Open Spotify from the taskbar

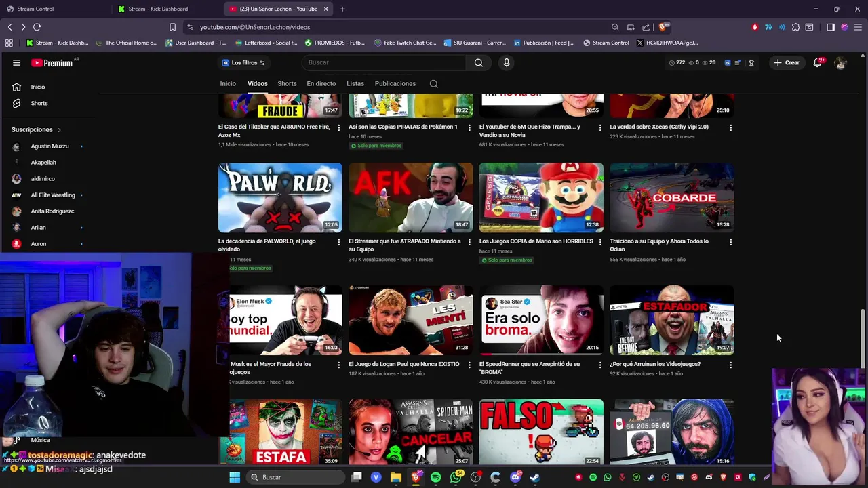coord(435,477)
